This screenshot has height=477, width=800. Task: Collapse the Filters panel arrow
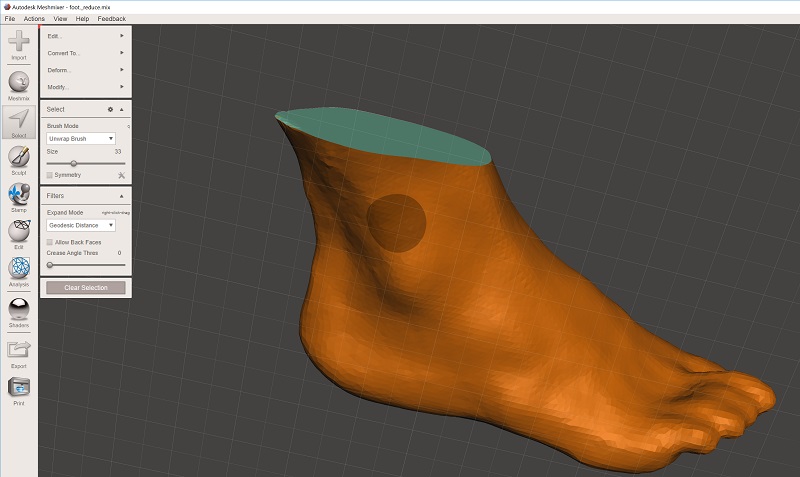click(121, 196)
